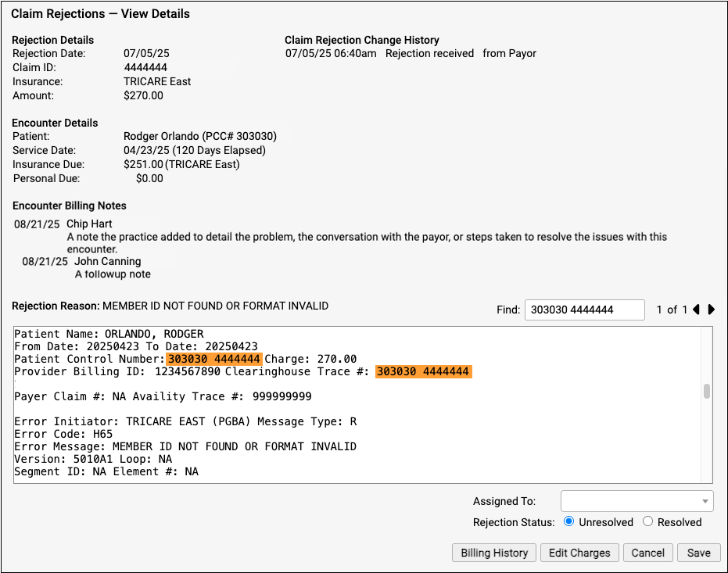Click the Edit Charges button

coord(579,553)
